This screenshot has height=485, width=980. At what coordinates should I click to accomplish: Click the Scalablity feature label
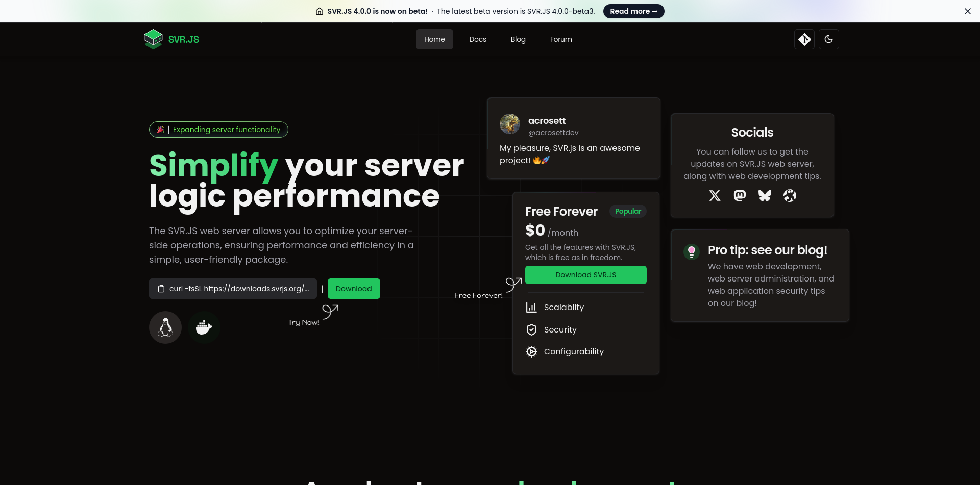564,307
